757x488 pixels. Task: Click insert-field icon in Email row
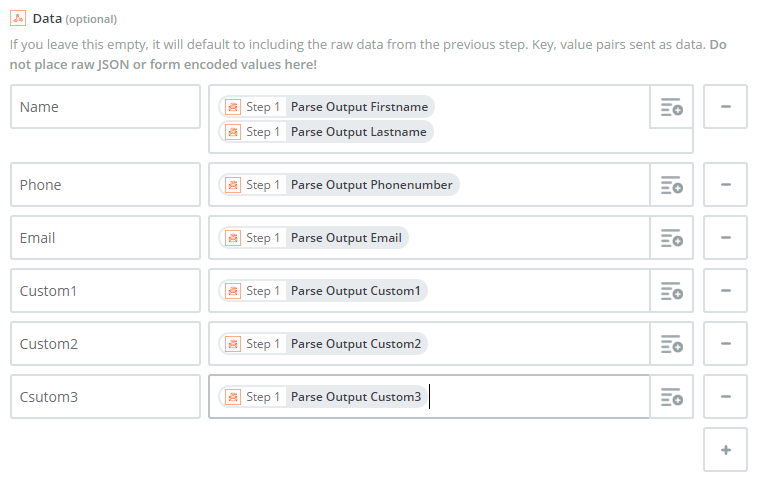671,238
